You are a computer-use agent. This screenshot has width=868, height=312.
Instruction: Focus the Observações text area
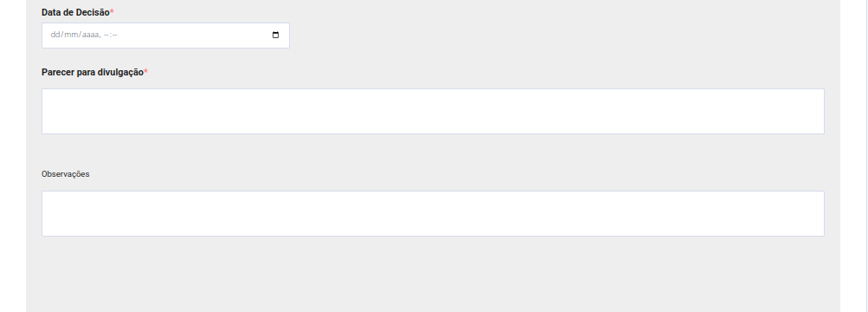433,214
